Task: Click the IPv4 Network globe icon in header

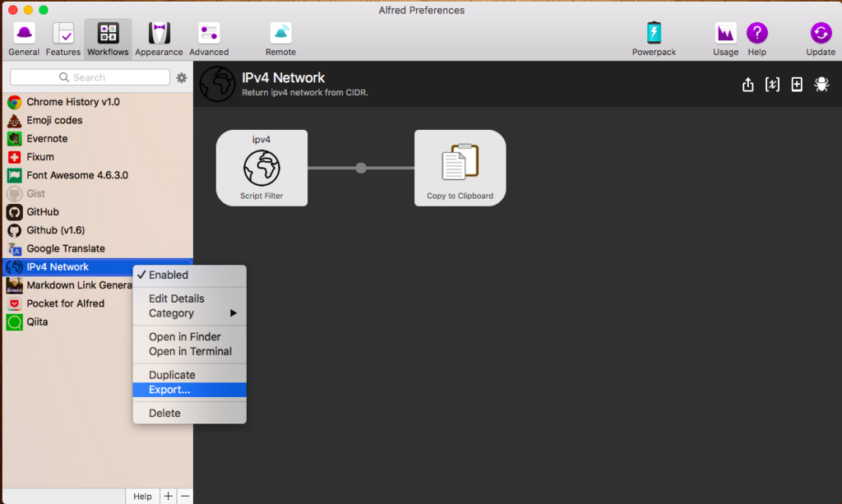Action: point(217,84)
